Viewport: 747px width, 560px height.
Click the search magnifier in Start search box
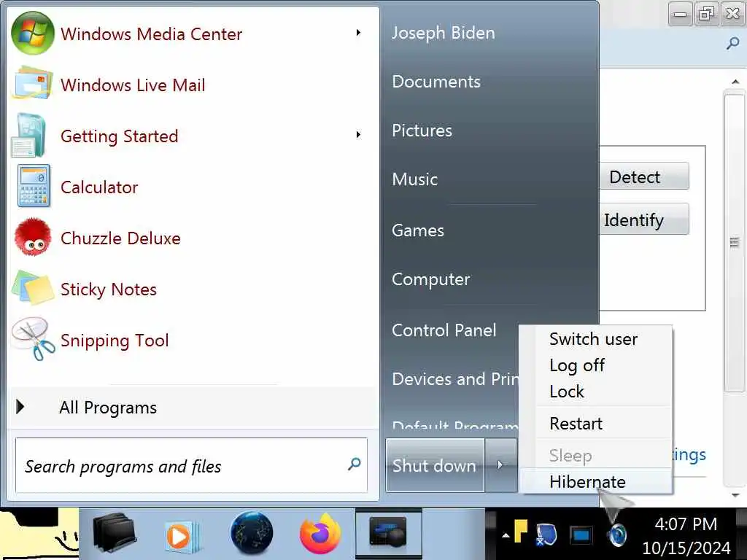(354, 464)
